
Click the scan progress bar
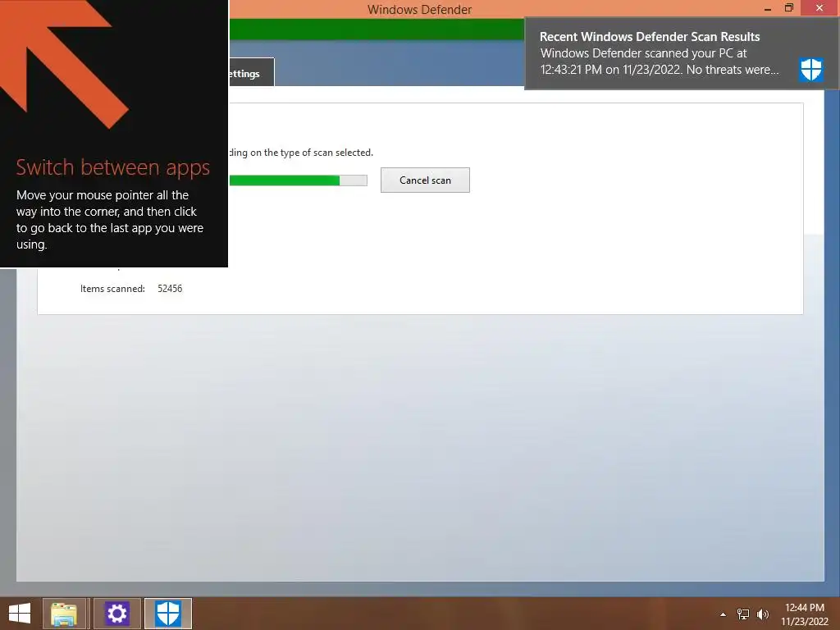click(x=298, y=180)
